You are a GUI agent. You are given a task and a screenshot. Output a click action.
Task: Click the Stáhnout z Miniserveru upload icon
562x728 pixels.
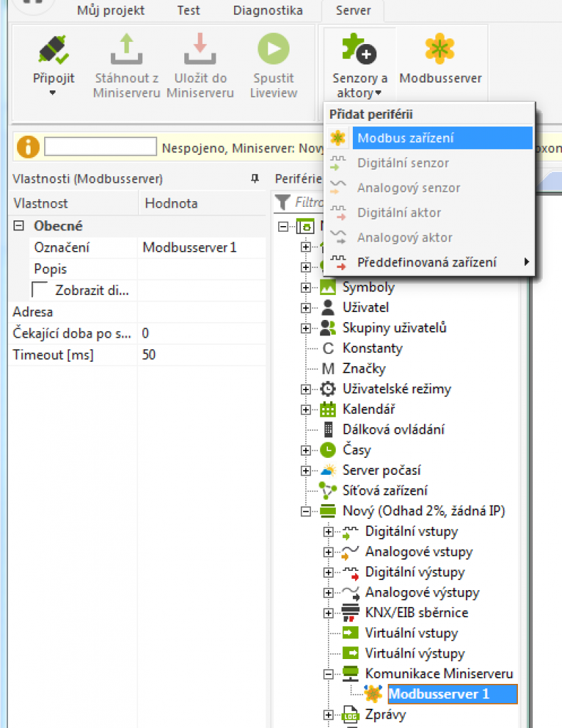tap(127, 48)
